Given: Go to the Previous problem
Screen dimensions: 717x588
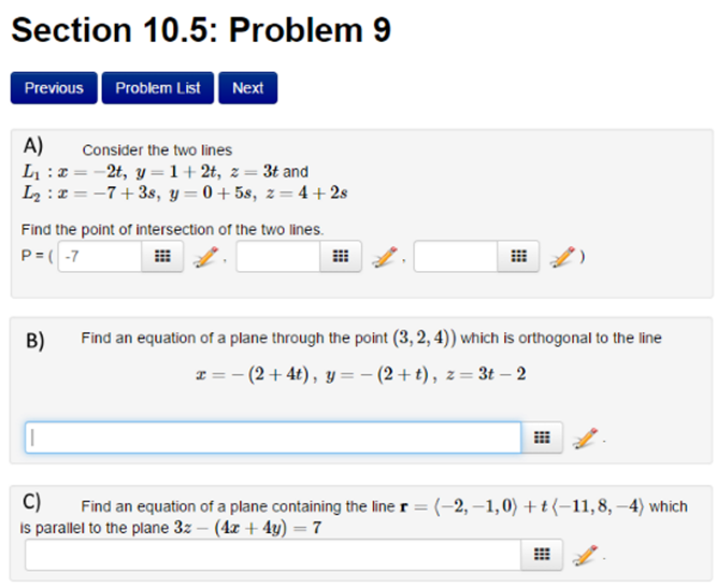Looking at the screenshot, I should point(54,88).
